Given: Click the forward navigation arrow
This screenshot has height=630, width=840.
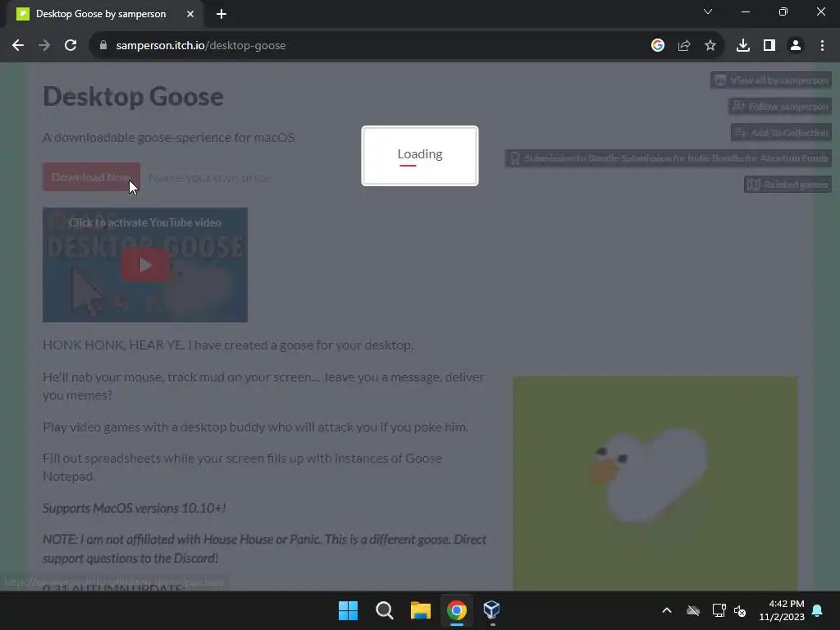Looking at the screenshot, I should pos(44,46).
